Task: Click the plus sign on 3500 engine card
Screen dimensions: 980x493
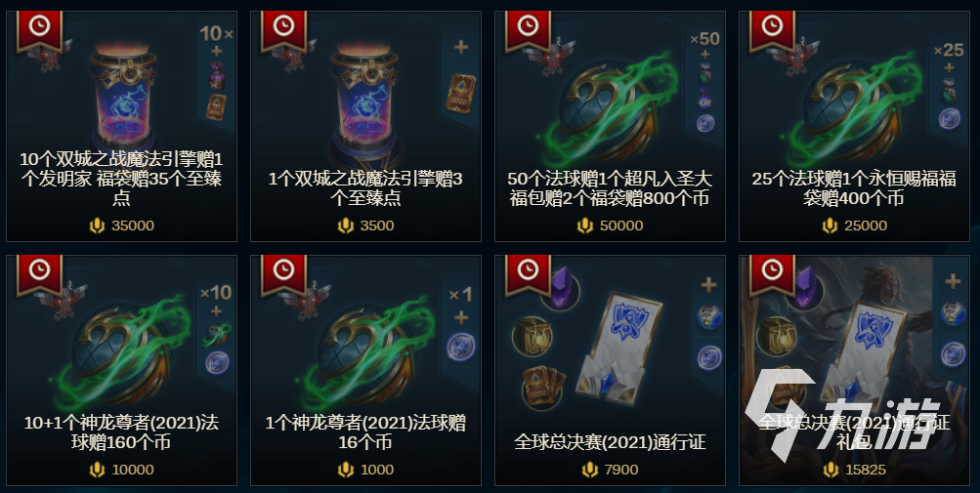Action: click(x=461, y=47)
